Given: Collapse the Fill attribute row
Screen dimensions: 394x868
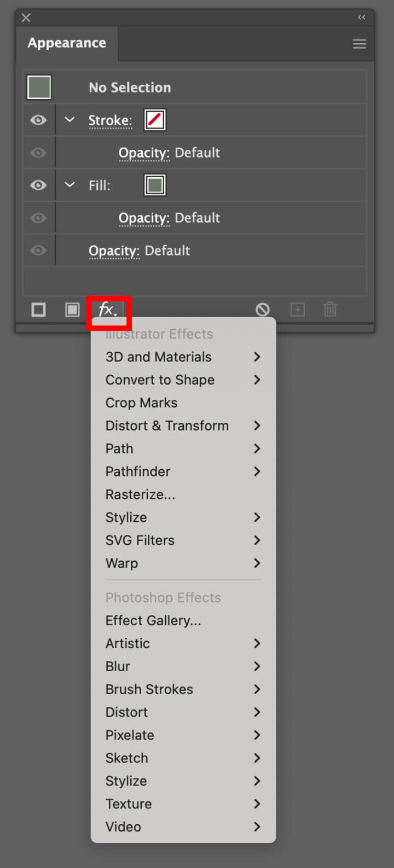Looking at the screenshot, I should click(69, 185).
